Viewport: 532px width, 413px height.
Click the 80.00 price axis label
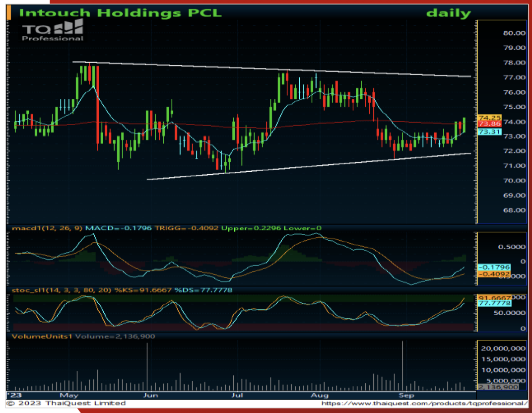[x=514, y=33]
